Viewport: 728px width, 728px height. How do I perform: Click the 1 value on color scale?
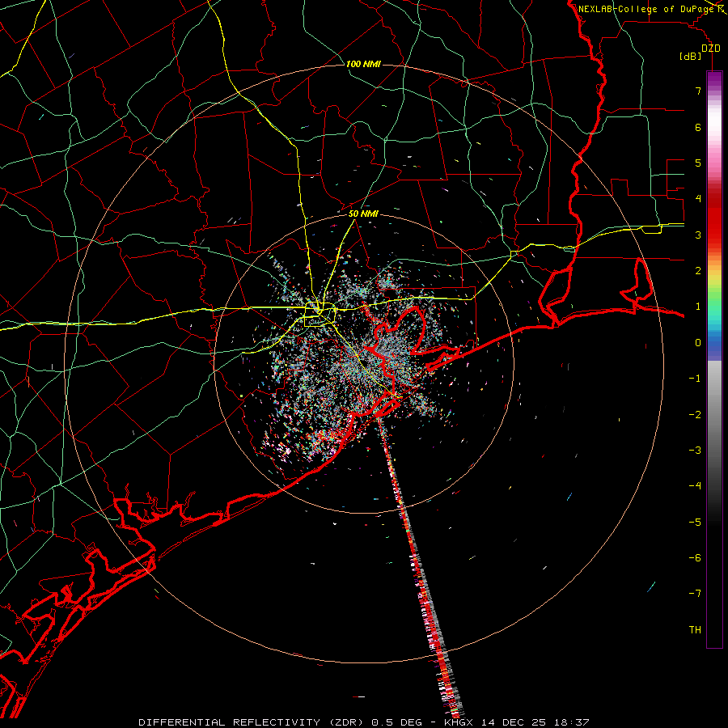pyautogui.click(x=698, y=307)
